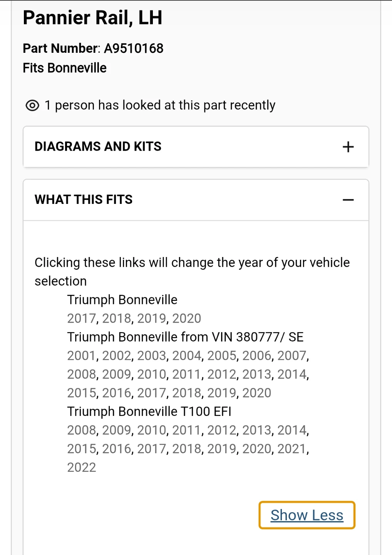This screenshot has width=392, height=555.
Task: Select year 2022 for Bonneville T100 EFI
Action: pos(82,467)
